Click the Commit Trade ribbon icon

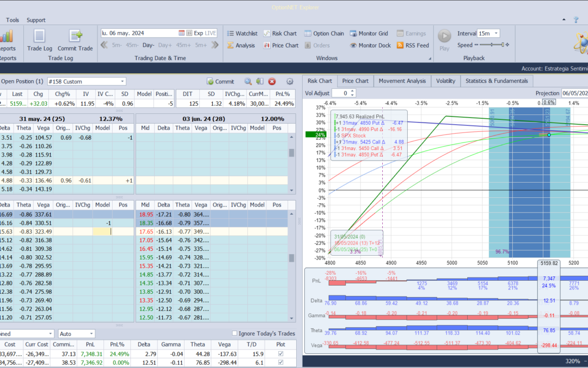75,36
